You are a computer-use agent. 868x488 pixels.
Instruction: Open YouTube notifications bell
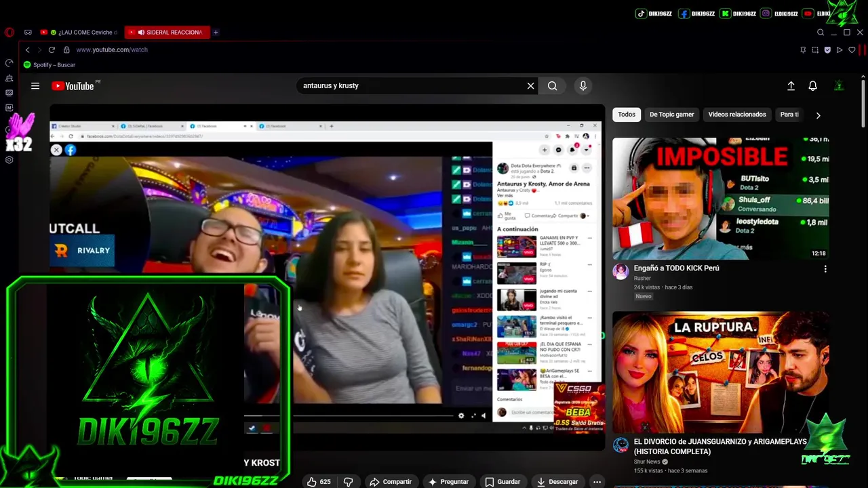[x=812, y=86]
